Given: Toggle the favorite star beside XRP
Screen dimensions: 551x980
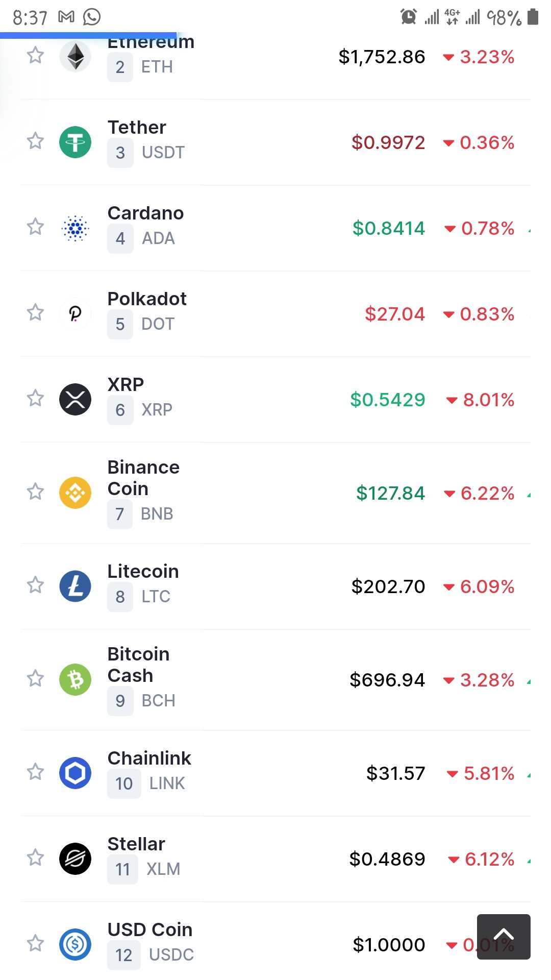Looking at the screenshot, I should tap(35, 398).
